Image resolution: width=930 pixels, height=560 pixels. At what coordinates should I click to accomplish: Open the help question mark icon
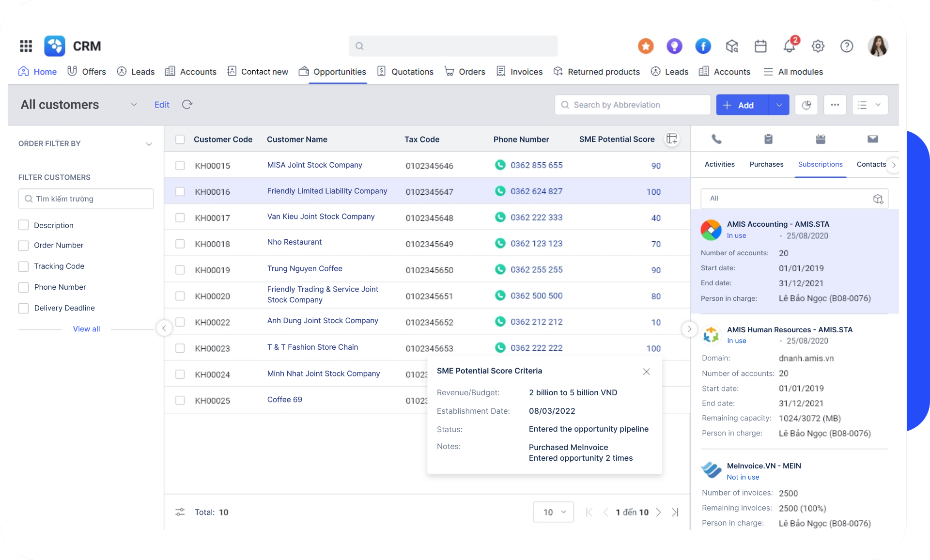click(x=847, y=46)
